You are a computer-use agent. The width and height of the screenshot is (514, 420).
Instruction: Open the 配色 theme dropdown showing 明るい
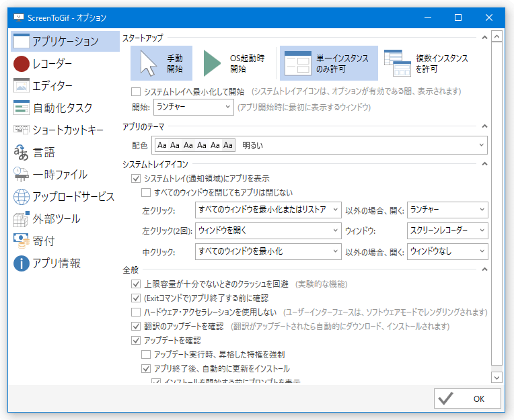coord(320,145)
